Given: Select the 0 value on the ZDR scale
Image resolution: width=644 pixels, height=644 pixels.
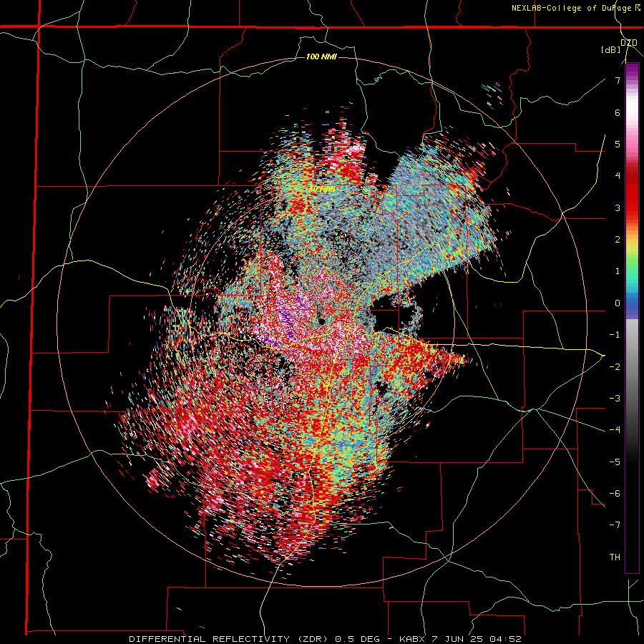Looking at the screenshot, I should pos(618,303).
